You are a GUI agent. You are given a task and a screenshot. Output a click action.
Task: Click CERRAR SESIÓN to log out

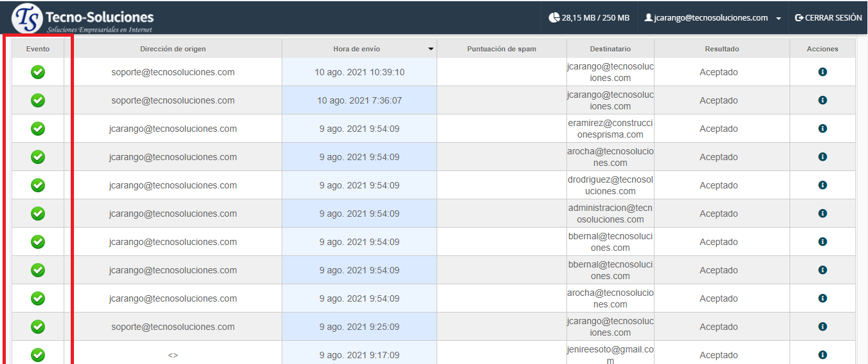(828, 18)
